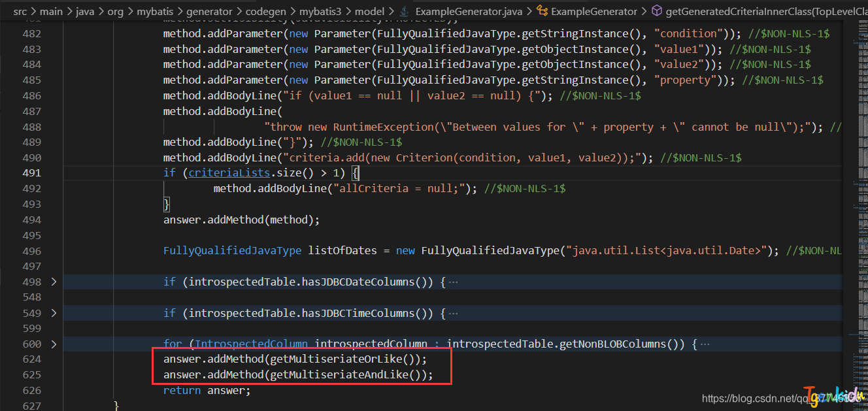This screenshot has width=868, height=411.
Task: Click the method symbol icon before getGeneratedCriteriaInnerClass
Action: [656, 11]
